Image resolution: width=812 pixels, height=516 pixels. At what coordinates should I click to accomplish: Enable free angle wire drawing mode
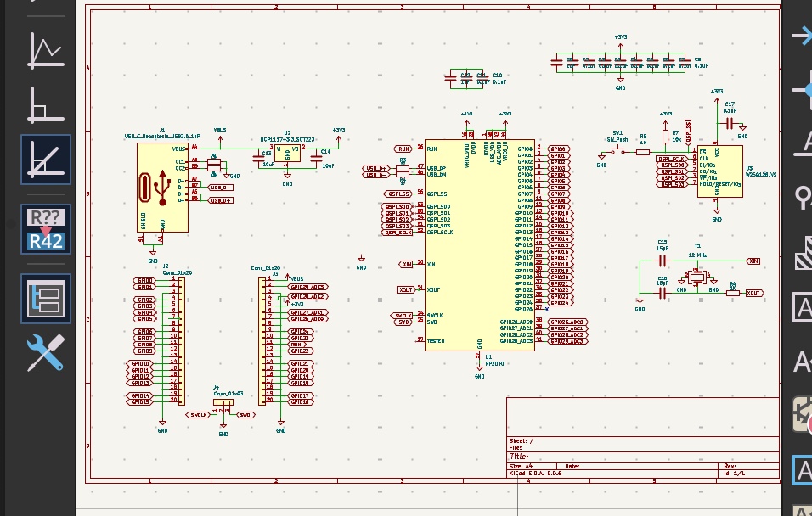46,50
